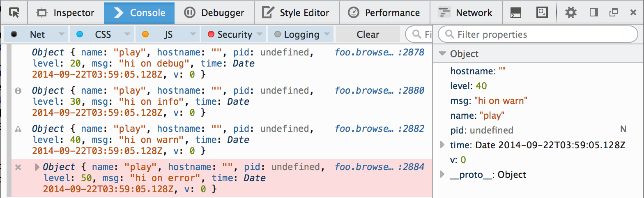Screen dimensions: 644x198
Task: Open toolbox options gear icon
Action: (570, 13)
